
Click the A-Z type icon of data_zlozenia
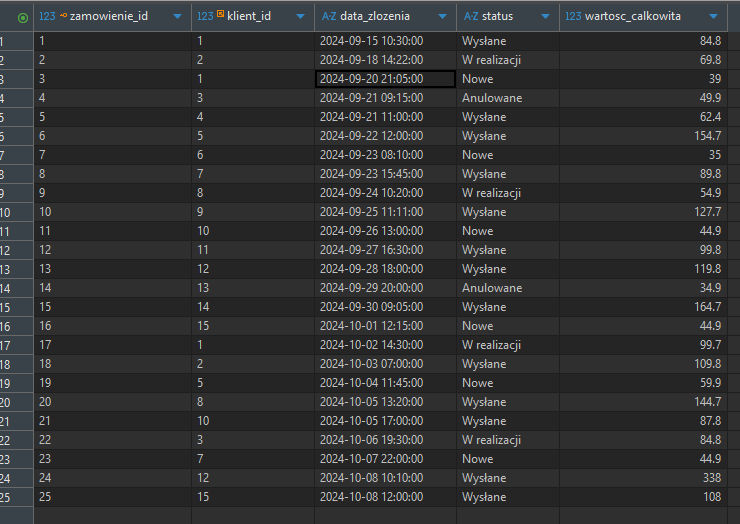pos(329,17)
